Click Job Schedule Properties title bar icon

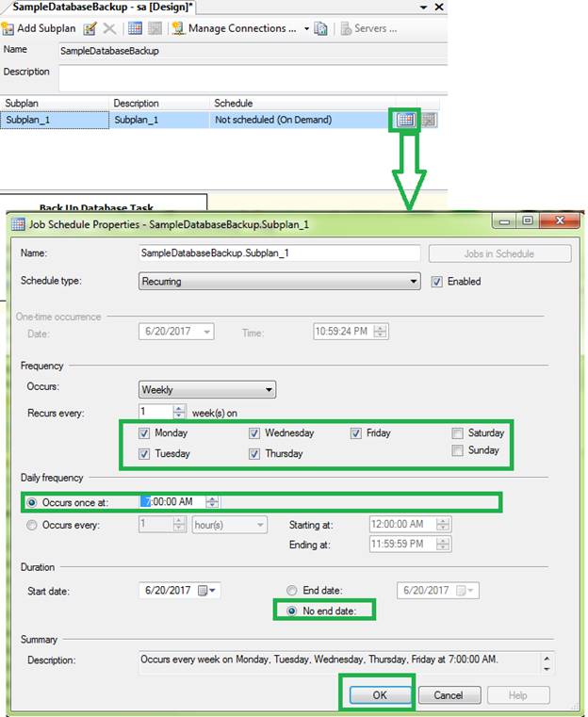[18, 224]
